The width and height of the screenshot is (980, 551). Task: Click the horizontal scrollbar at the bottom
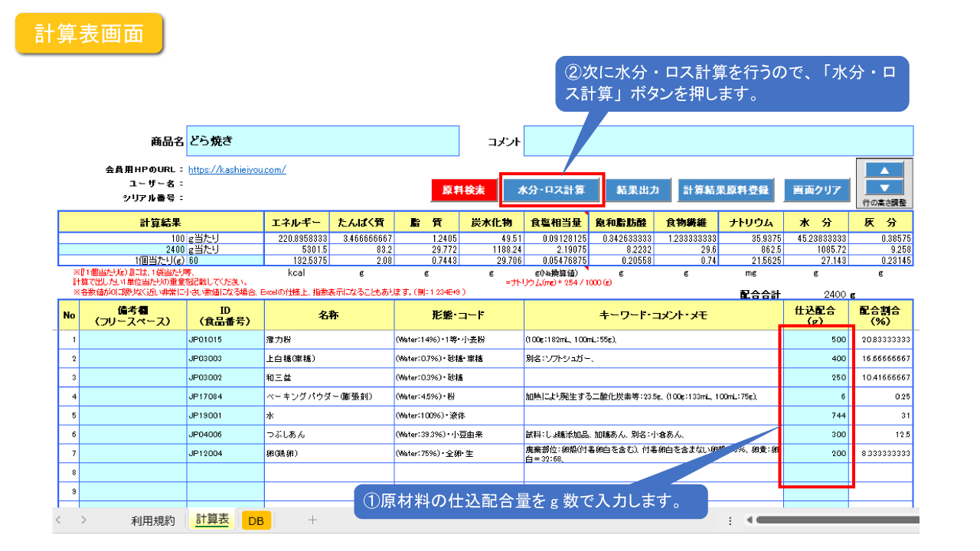point(838,520)
